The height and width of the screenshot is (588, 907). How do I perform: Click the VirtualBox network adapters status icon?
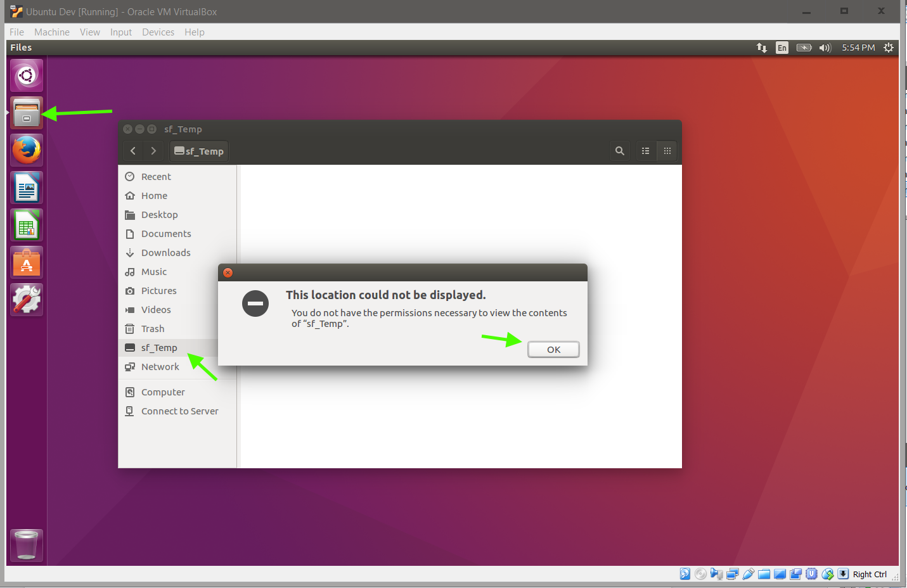733,574
